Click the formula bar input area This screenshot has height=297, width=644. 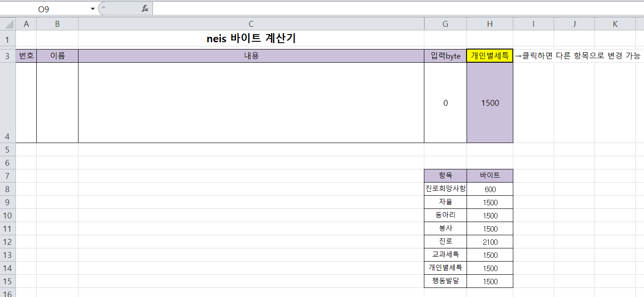398,9
